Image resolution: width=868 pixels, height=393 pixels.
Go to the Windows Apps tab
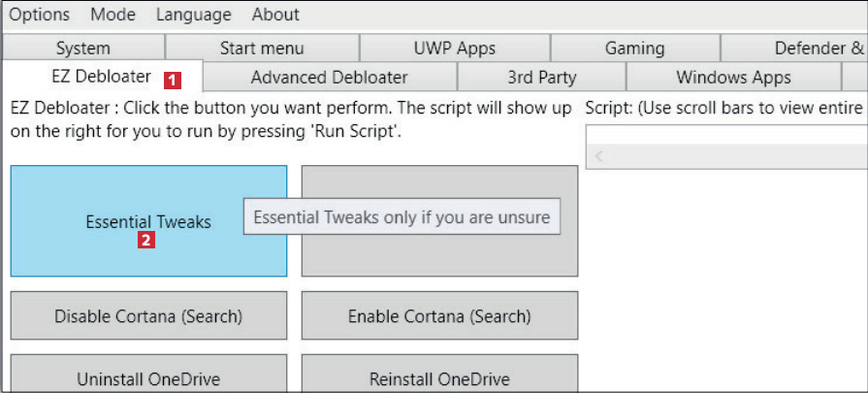[733, 78]
